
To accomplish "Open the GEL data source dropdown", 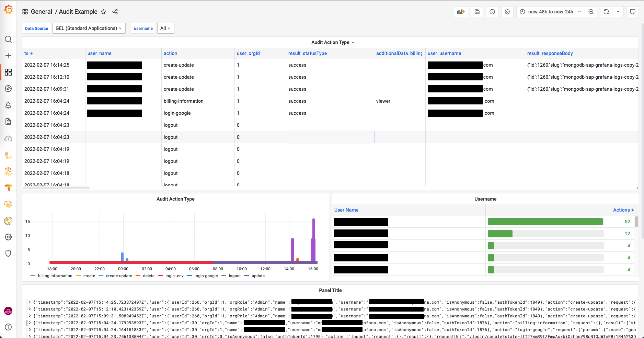I will click(x=89, y=28).
